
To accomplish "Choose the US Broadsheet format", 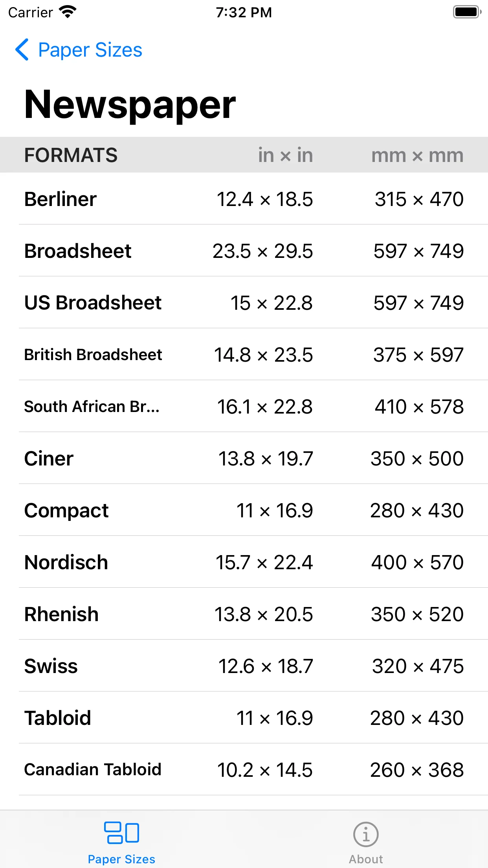I will [x=244, y=302].
